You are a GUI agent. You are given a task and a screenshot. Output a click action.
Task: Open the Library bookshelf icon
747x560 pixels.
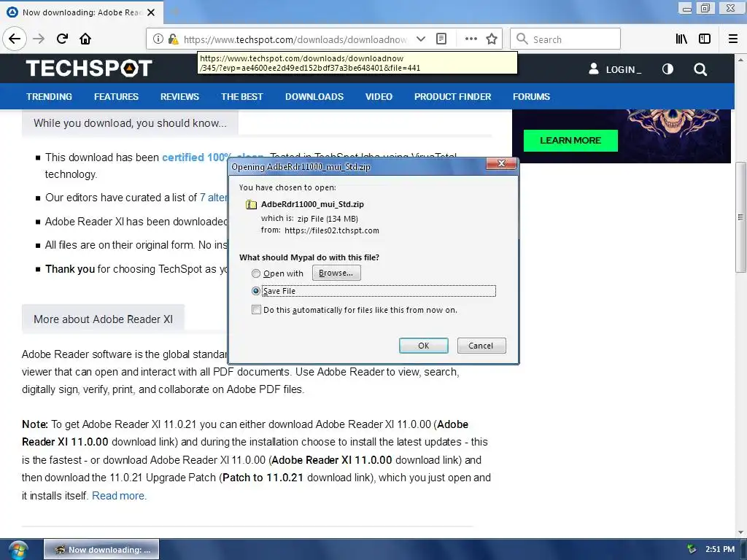(x=681, y=39)
